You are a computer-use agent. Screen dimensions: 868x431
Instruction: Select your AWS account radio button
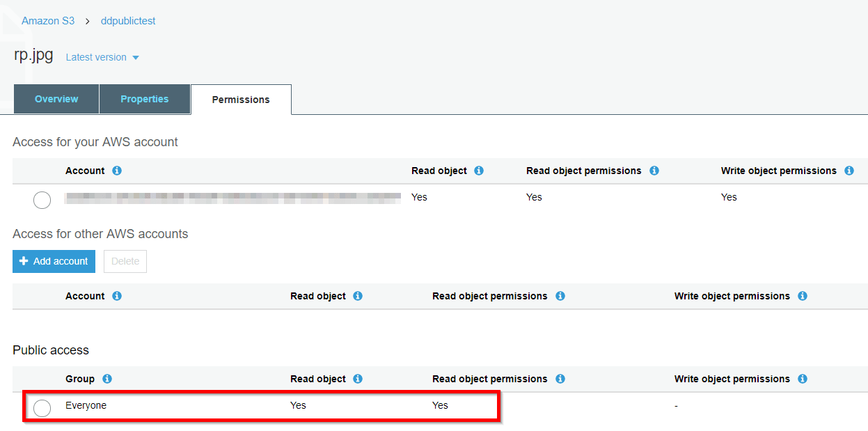[42, 200]
